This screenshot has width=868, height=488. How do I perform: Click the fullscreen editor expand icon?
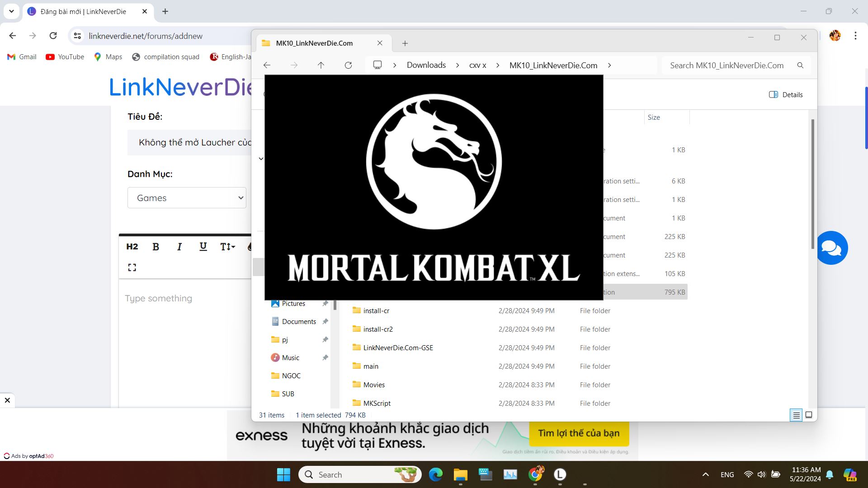[x=132, y=267]
